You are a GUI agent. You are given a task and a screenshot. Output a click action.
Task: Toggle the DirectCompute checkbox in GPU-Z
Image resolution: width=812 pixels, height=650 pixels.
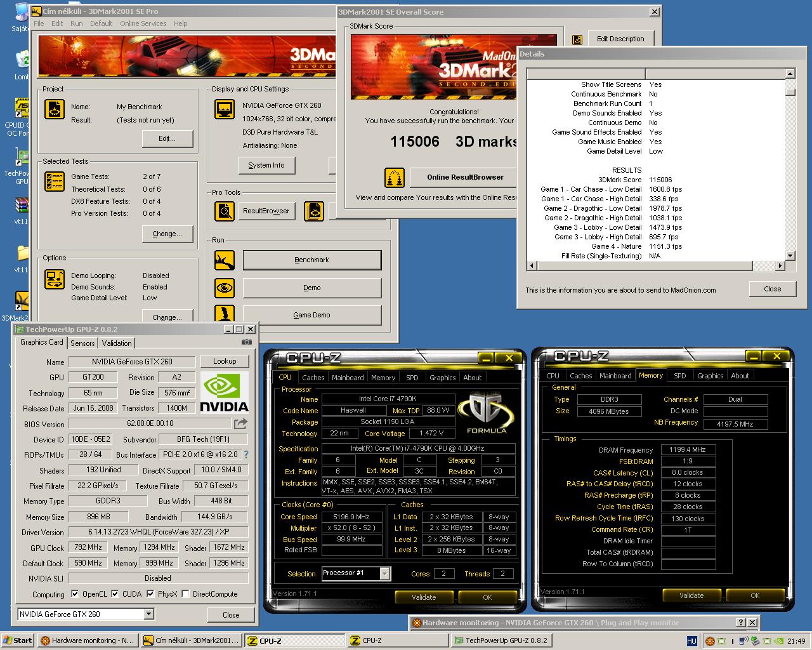(185, 594)
